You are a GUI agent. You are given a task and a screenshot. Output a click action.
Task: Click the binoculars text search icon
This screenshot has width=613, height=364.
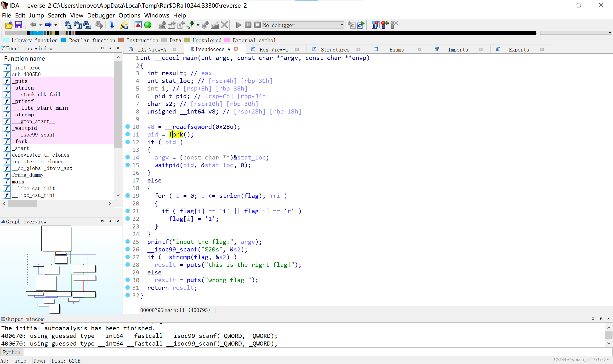coord(78,25)
